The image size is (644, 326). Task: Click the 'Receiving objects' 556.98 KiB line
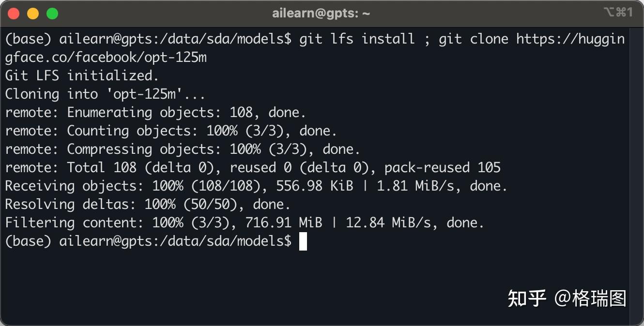(256, 186)
